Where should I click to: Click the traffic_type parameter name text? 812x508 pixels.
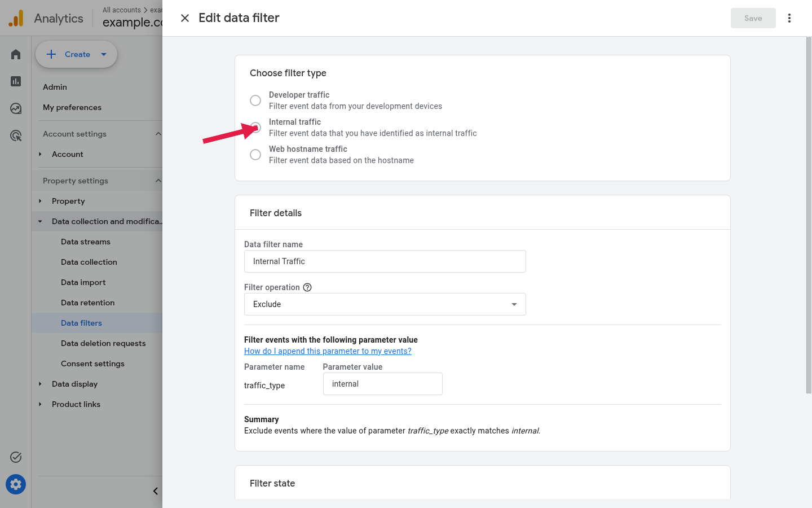(x=264, y=386)
